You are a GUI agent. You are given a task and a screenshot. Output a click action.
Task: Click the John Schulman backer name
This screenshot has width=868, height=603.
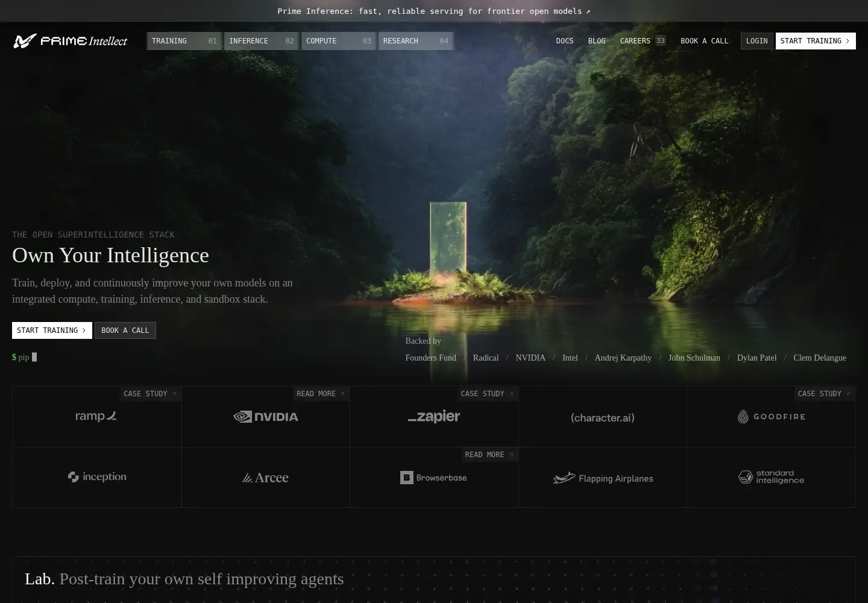coord(694,358)
